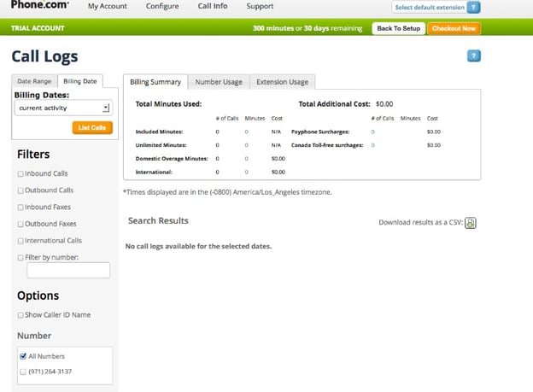Select the Date Range tab
This screenshot has height=392, width=533.
[35, 81]
